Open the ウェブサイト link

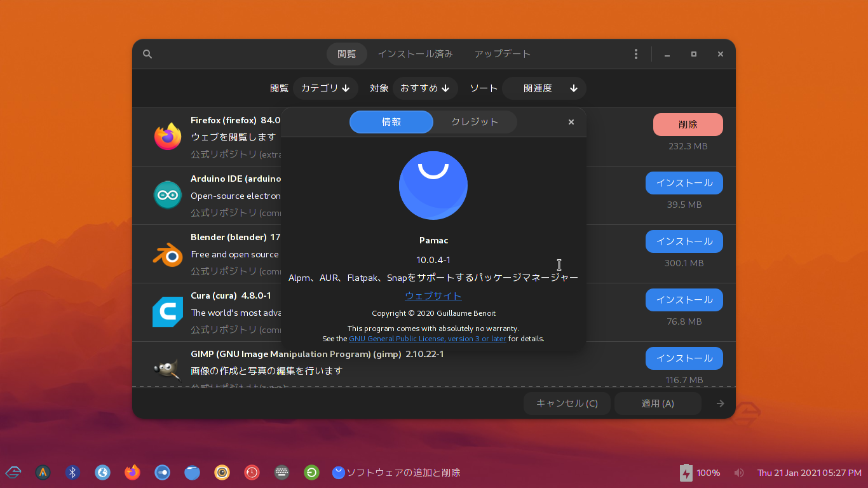point(433,296)
